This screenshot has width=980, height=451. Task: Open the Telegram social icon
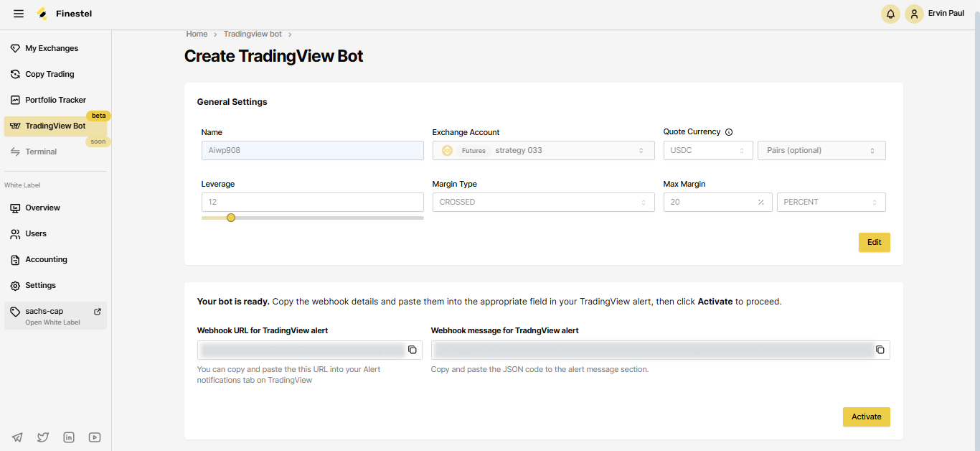coord(17,437)
